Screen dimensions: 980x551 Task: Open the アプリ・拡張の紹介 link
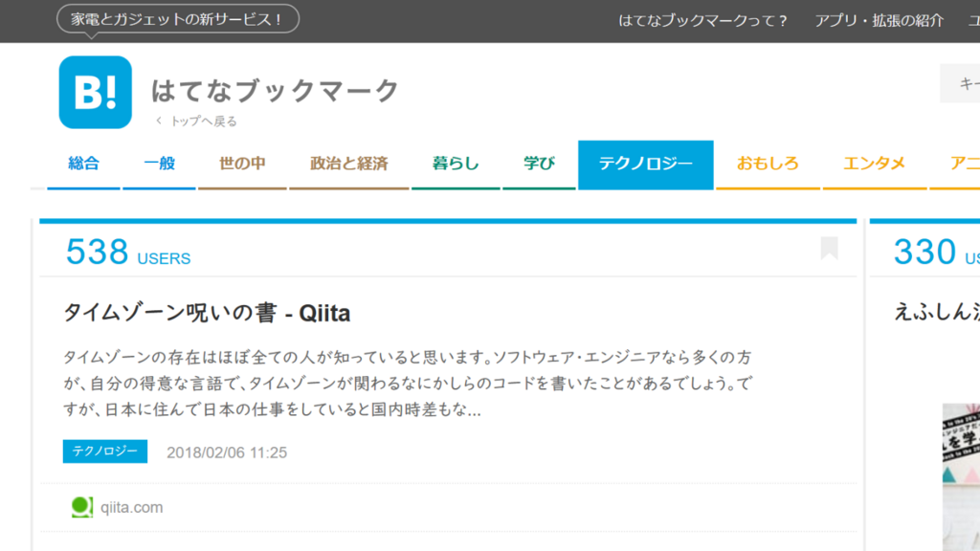click(879, 21)
